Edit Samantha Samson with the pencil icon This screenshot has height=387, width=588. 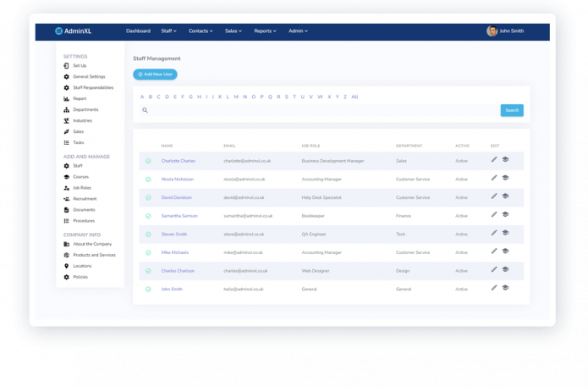tap(494, 215)
